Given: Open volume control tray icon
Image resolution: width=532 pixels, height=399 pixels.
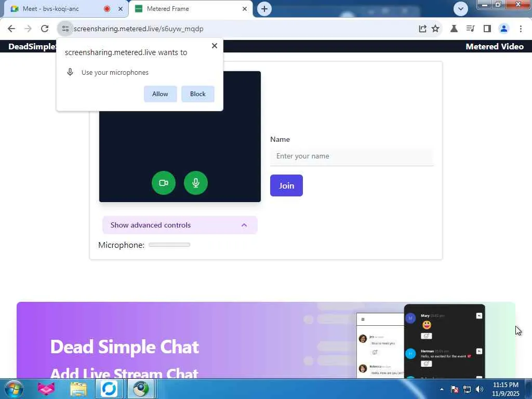Looking at the screenshot, I should click(480, 389).
